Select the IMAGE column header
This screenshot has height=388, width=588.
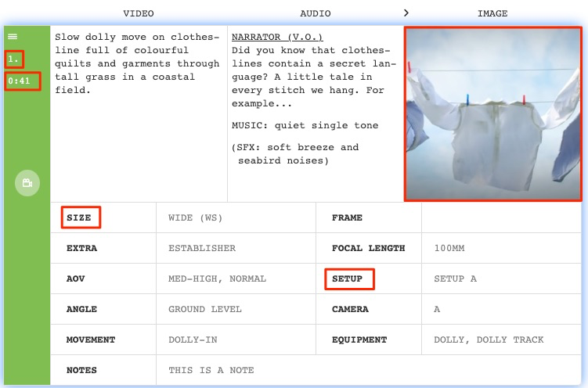(492, 13)
